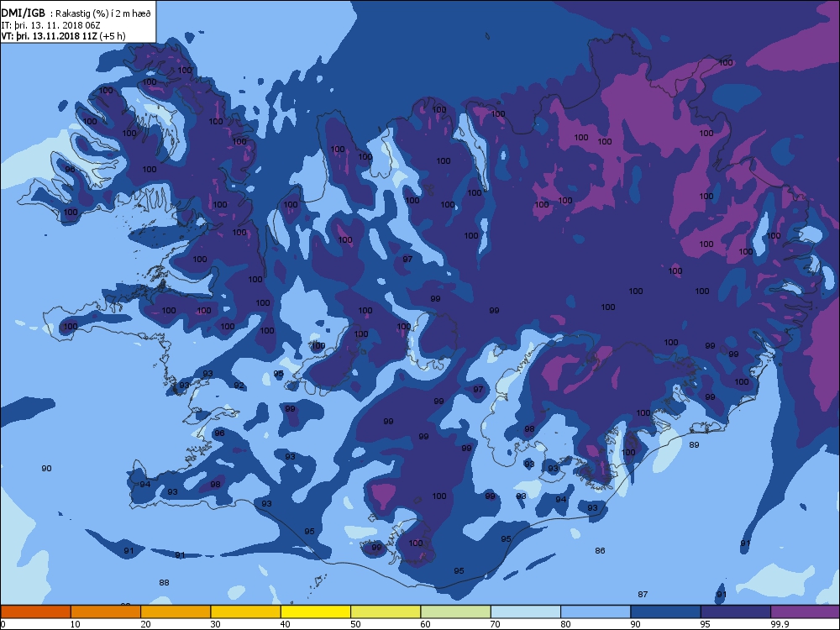
Task: Pick the 20–30 amber legend swatch
Action: [176, 612]
